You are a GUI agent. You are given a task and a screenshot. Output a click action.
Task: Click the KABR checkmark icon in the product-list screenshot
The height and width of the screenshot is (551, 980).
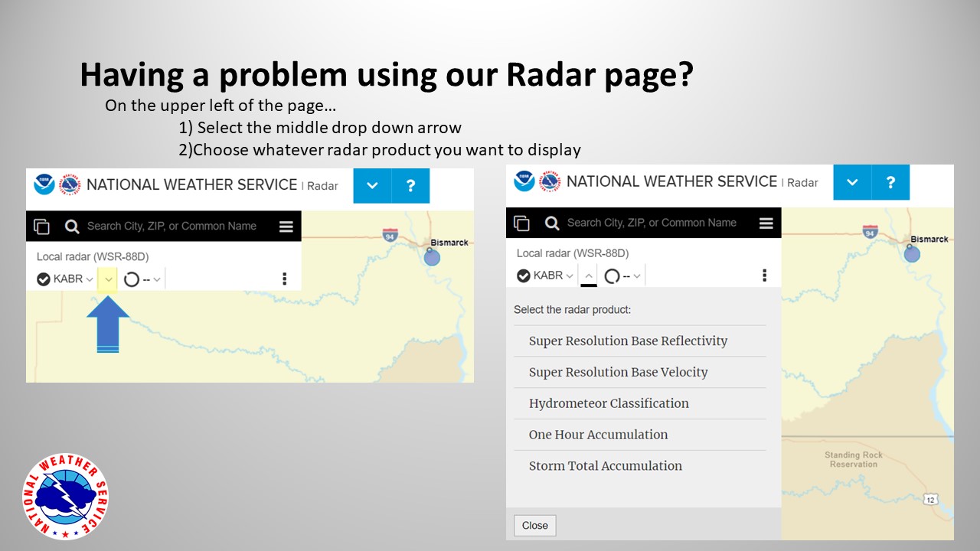pos(524,276)
